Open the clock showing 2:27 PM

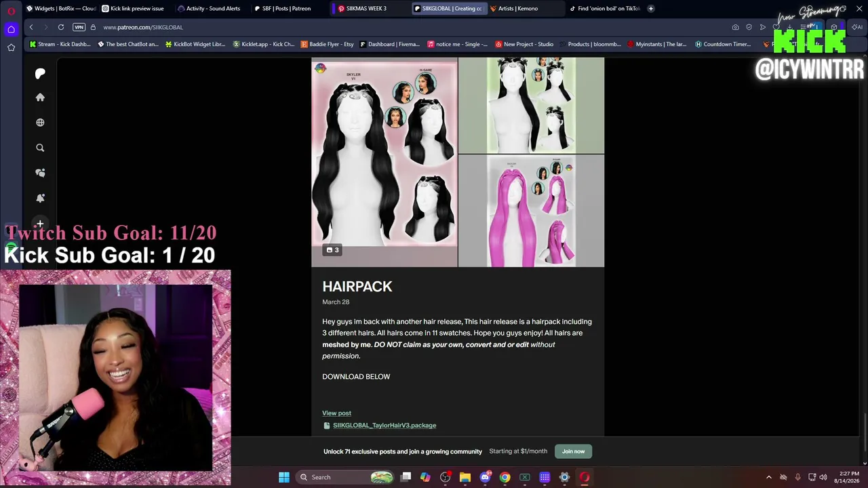[x=849, y=477]
